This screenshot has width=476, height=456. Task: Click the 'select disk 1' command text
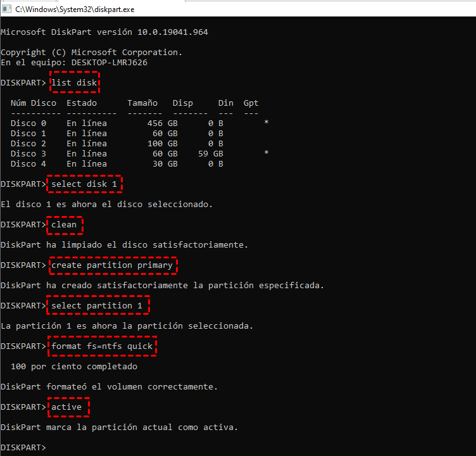click(84, 184)
